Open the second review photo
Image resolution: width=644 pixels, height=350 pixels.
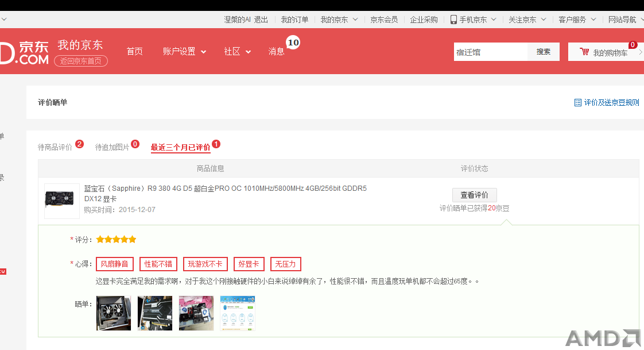(155, 313)
